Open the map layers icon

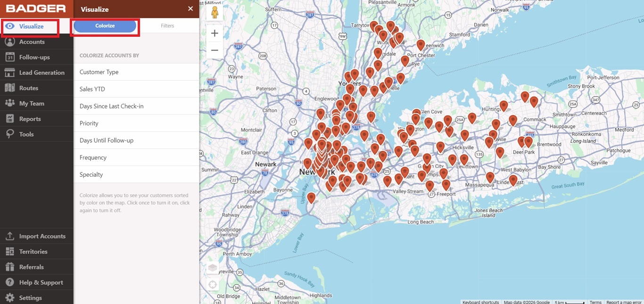pos(213,268)
